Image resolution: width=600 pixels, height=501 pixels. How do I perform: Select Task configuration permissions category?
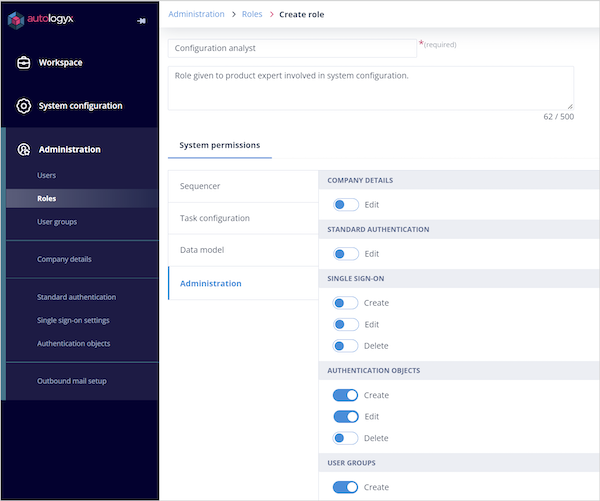pyautogui.click(x=243, y=218)
